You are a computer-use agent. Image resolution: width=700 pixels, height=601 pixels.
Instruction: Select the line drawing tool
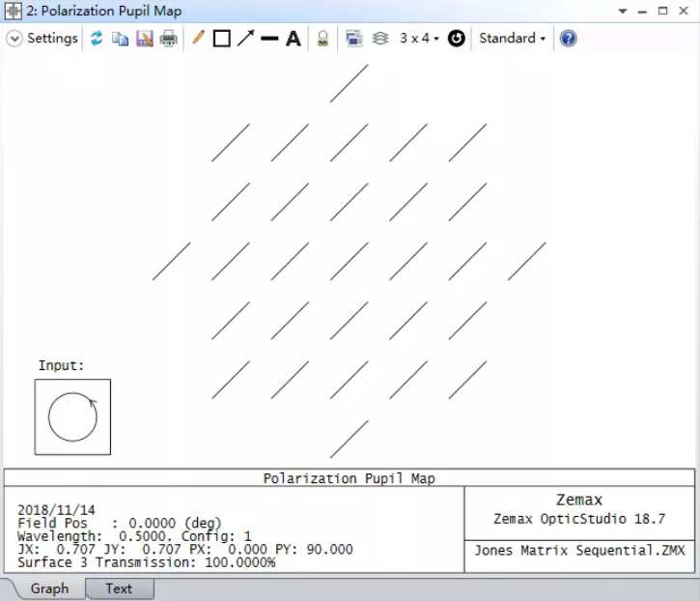269,39
